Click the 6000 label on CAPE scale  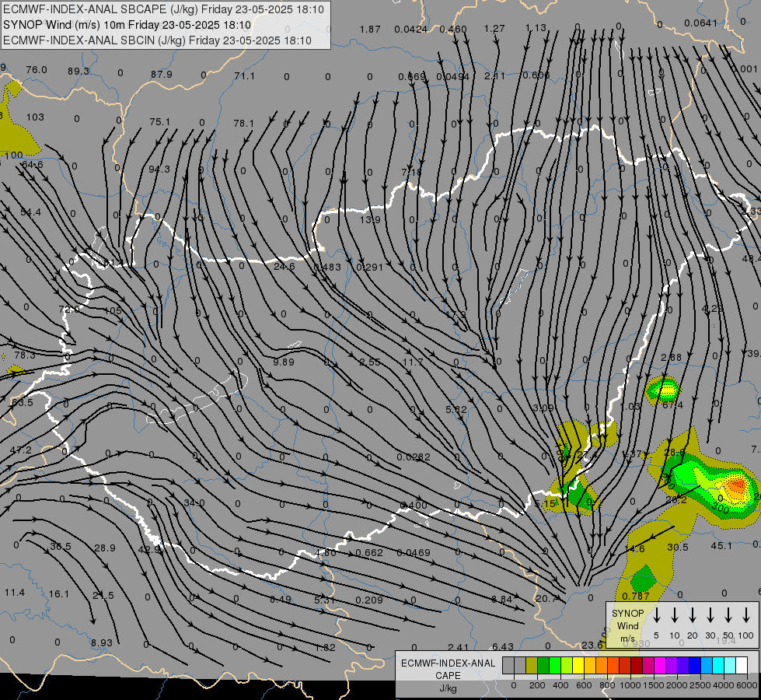(748, 685)
